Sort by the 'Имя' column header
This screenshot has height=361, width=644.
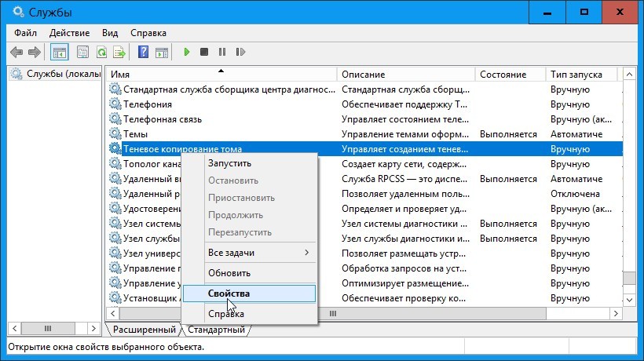tap(220, 75)
